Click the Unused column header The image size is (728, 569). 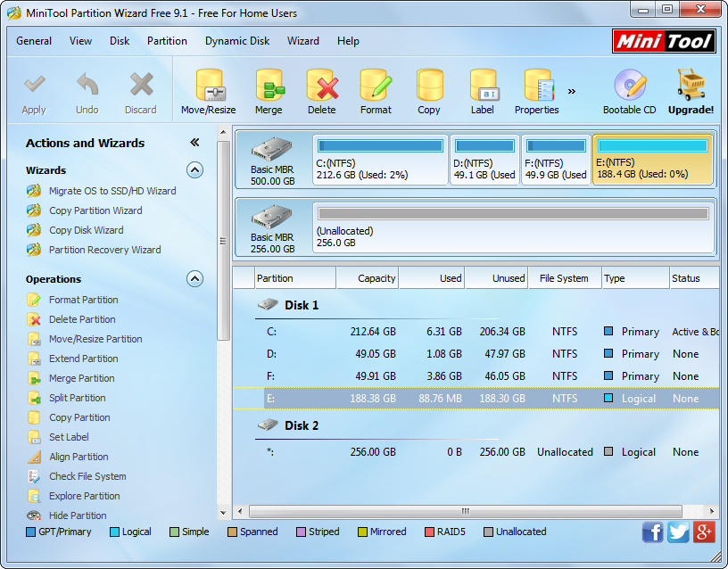click(x=496, y=278)
